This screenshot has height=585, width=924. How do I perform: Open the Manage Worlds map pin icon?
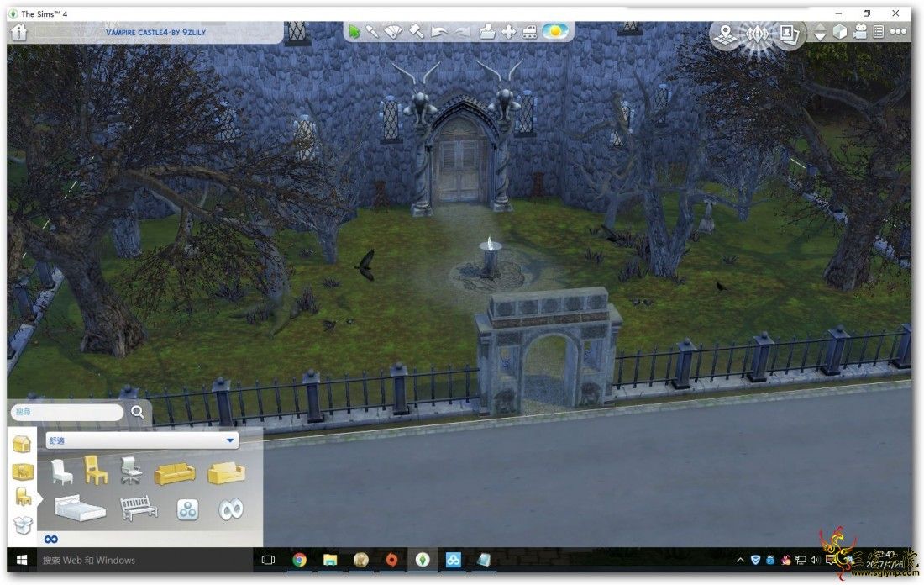pos(726,34)
